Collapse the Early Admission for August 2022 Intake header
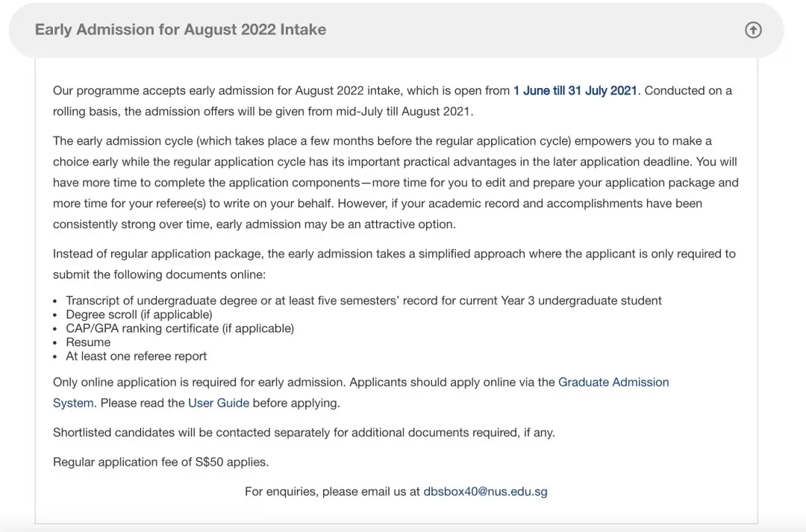 pyautogui.click(x=181, y=30)
